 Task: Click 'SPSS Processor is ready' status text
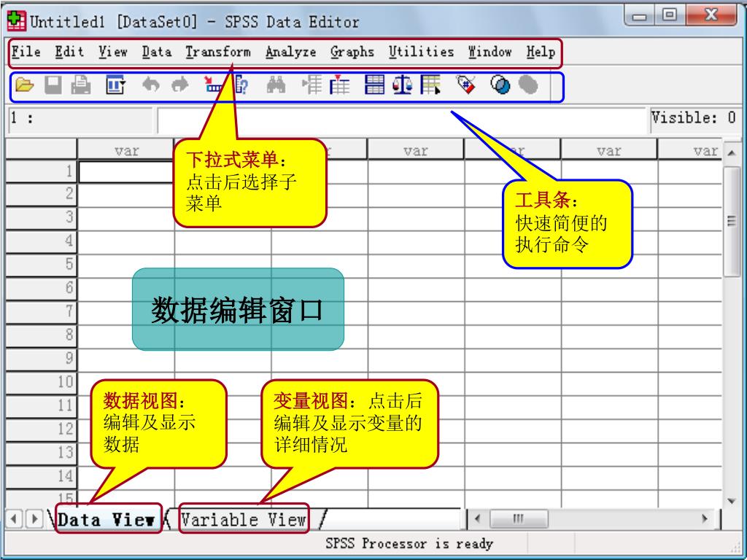coord(409,544)
